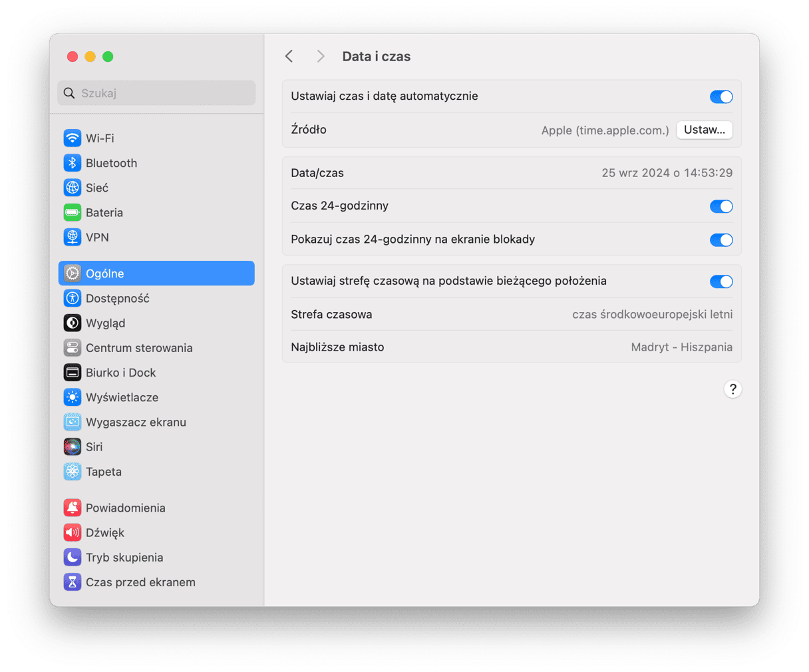Select the Bluetooth sidebar label
The height and width of the screenshot is (672, 809).
coord(111,163)
